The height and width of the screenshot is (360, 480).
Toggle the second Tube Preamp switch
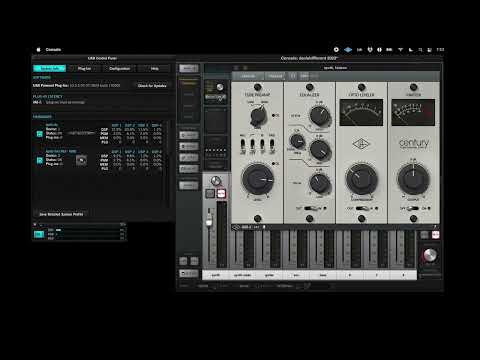[x=253, y=145]
